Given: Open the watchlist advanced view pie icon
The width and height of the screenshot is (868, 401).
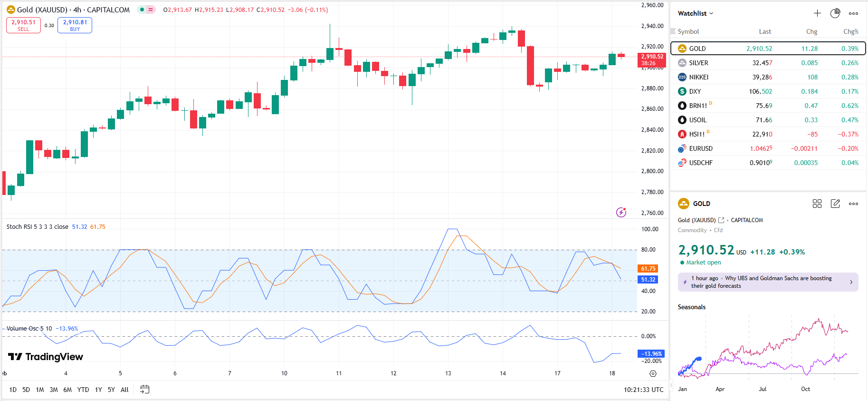Looking at the screenshot, I should coord(835,13).
